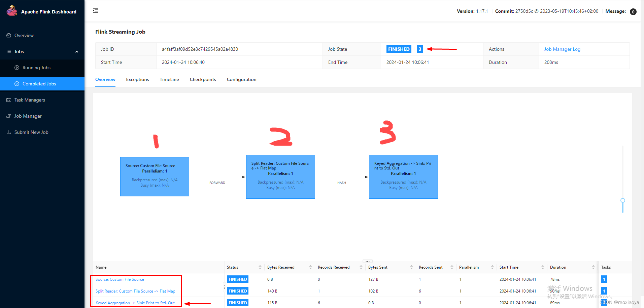Click the 140 B Bytes Received cell
Screen dimensions: 644x308
[272, 291]
